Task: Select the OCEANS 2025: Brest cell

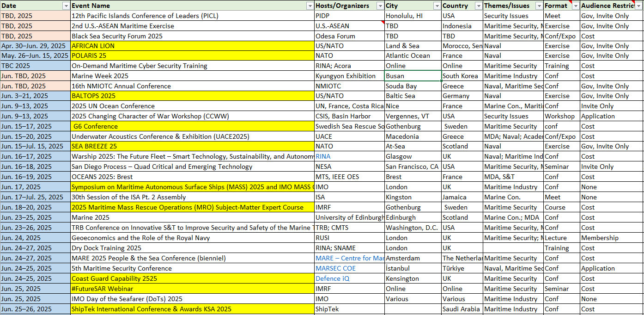Action: coord(192,177)
